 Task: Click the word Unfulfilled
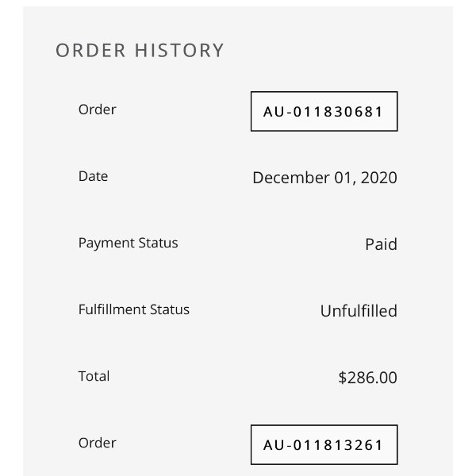click(359, 311)
